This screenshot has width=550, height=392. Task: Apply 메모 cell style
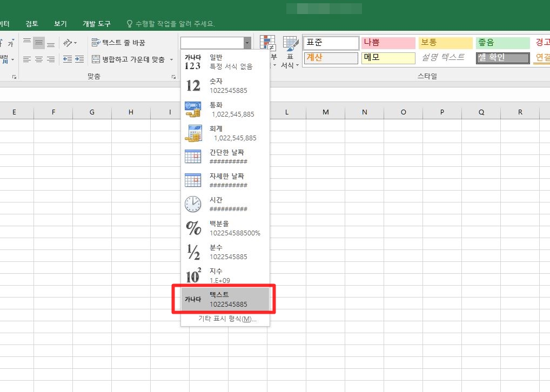coord(388,58)
